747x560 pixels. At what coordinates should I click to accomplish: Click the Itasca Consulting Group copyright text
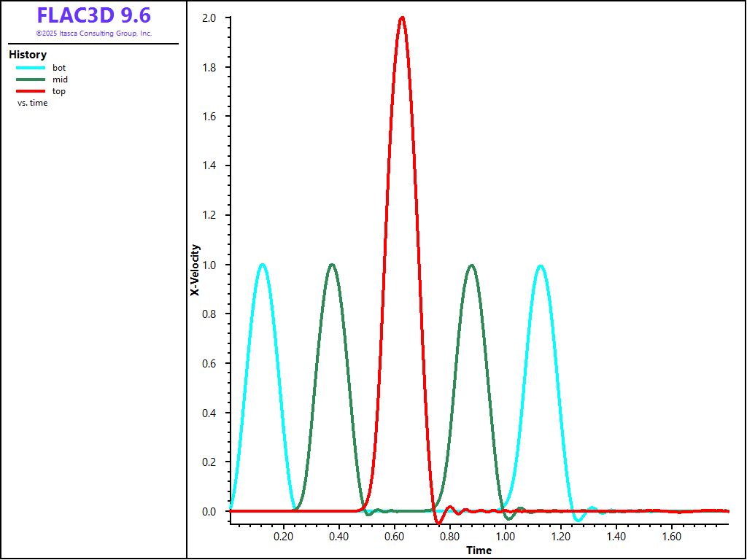94,34
